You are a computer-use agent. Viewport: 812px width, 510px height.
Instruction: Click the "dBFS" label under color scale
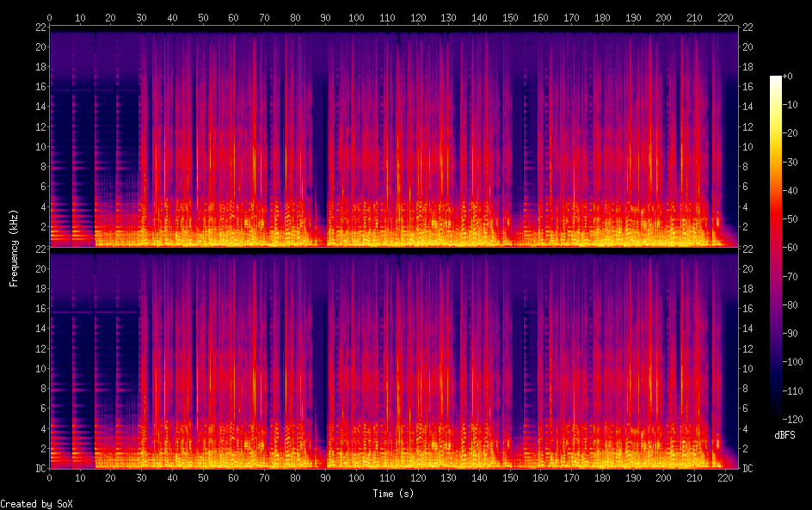(784, 435)
